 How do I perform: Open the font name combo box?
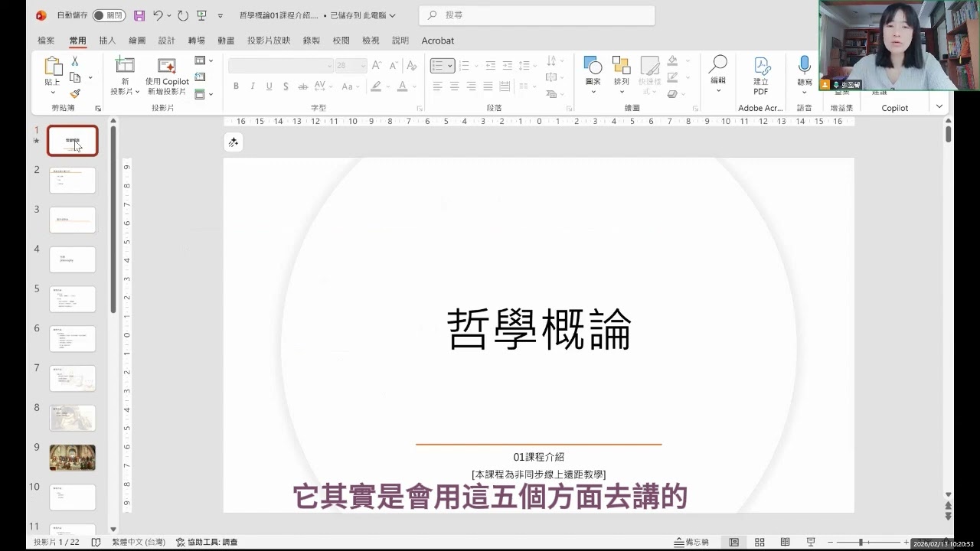click(x=281, y=66)
